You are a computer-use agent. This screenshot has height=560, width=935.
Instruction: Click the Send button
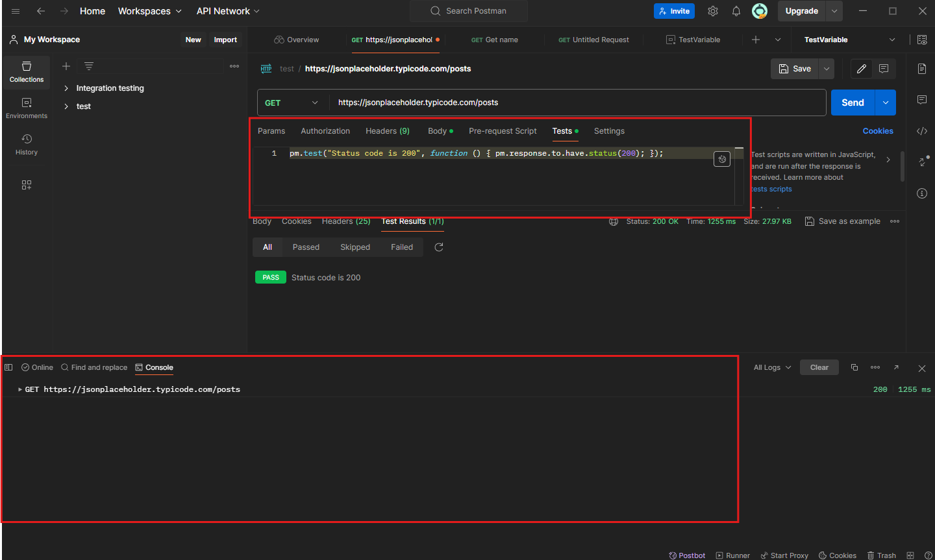[853, 103]
